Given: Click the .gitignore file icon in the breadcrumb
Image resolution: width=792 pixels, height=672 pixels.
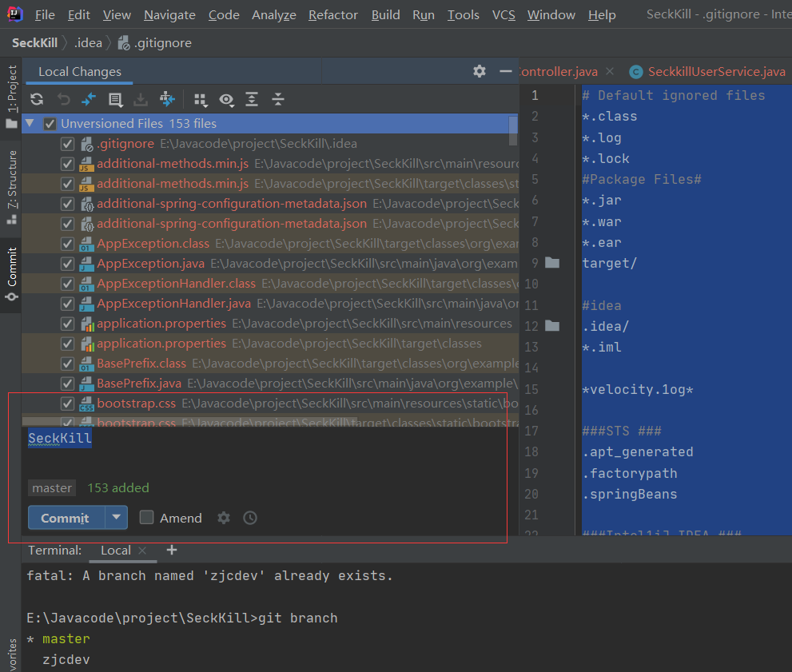Looking at the screenshot, I should pos(124,43).
